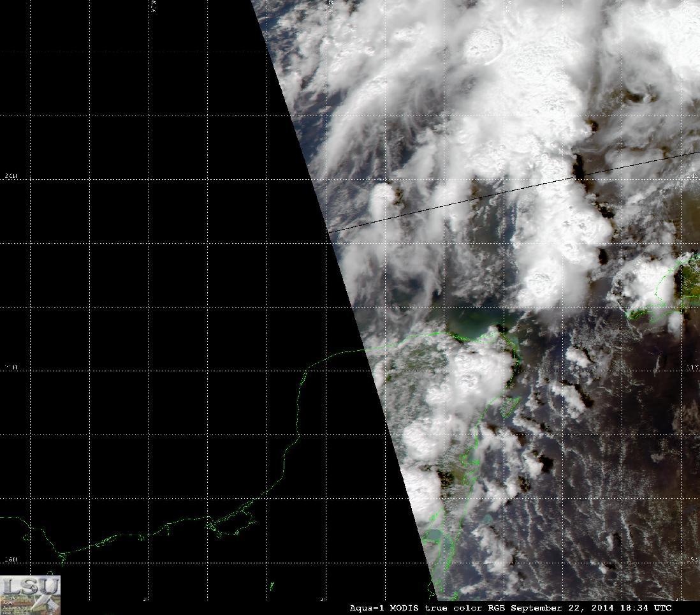Click the September 22, 2014 date text
The width and height of the screenshot is (700, 615).
[x=562, y=608]
